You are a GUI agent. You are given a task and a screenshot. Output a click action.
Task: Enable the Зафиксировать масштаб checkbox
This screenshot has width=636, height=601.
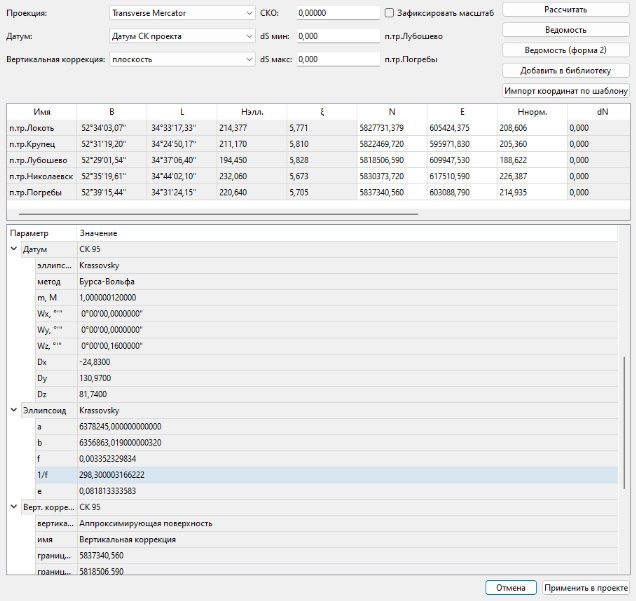390,13
